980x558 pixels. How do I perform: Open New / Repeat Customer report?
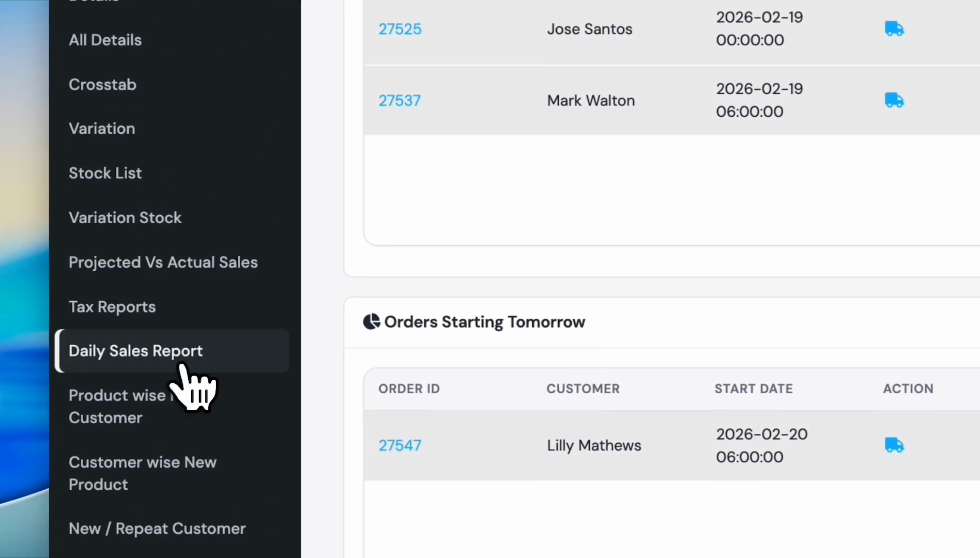pos(157,529)
